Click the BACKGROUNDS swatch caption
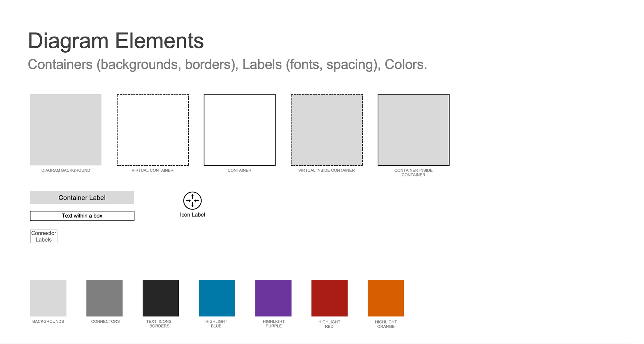Screen dimensions: 644x344 click(48, 322)
